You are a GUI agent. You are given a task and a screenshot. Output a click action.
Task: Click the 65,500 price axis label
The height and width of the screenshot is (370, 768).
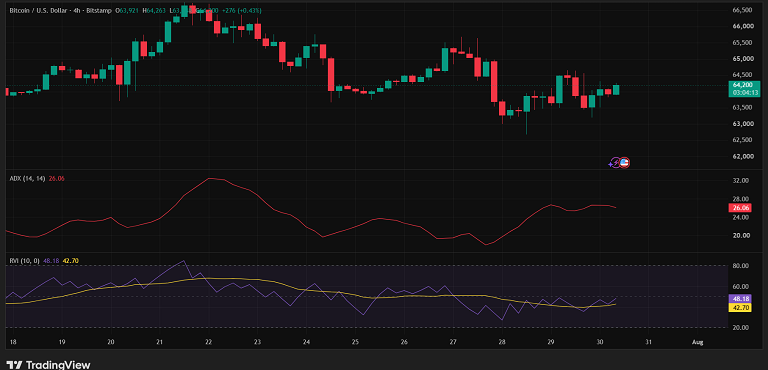point(743,43)
